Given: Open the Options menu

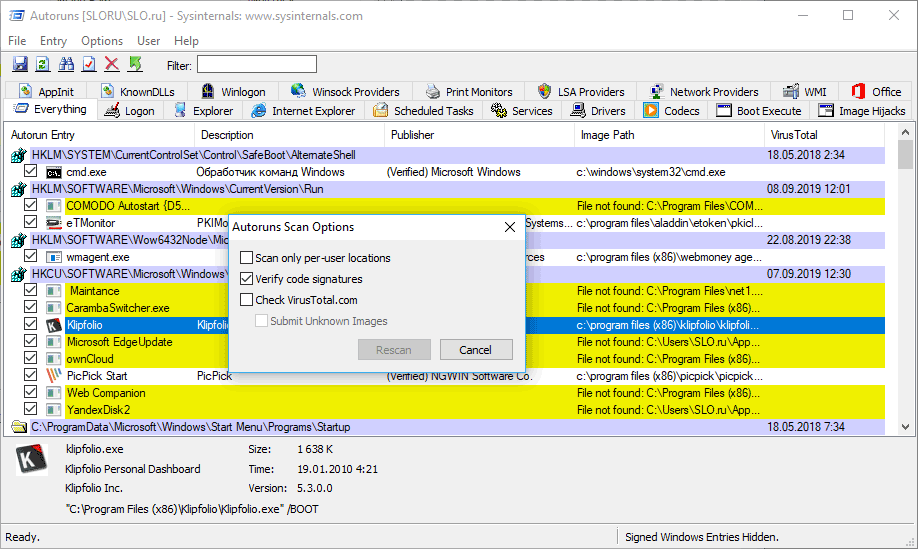Looking at the screenshot, I should coord(102,41).
